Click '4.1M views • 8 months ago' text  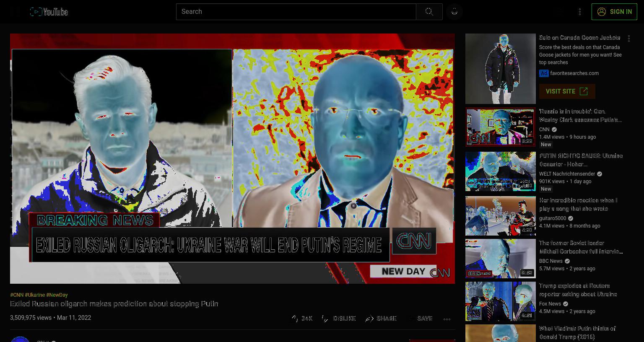pyautogui.click(x=569, y=226)
